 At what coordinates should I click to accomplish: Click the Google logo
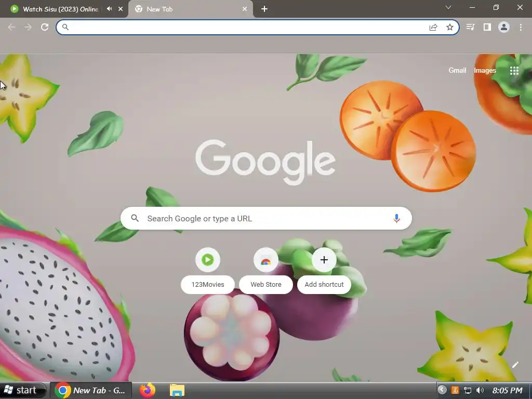coord(265,162)
